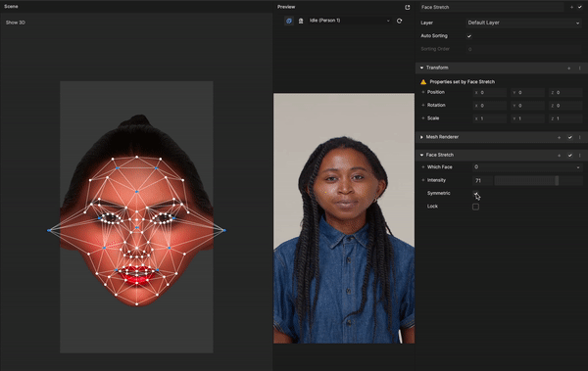Click the keyframe plus icon next to Intensity
This screenshot has height=371, width=588.
[x=423, y=180]
